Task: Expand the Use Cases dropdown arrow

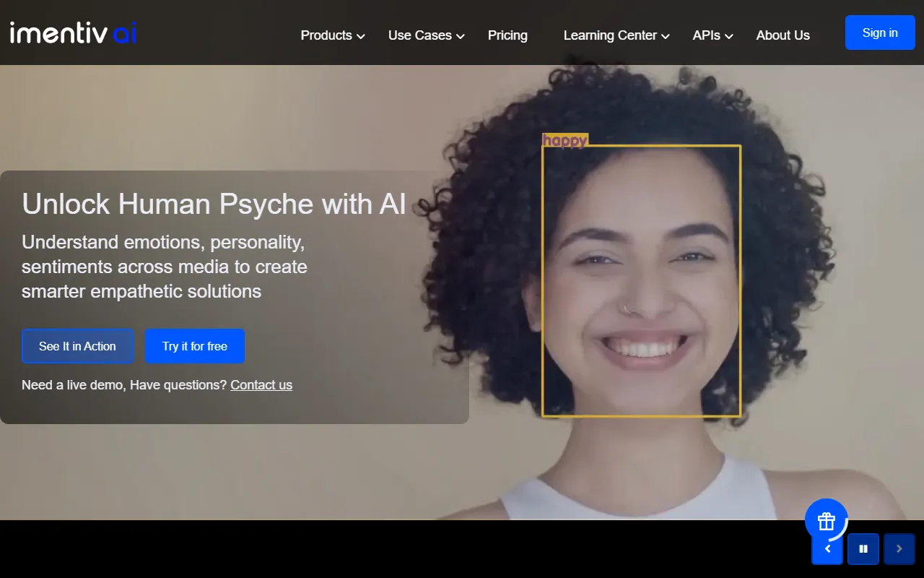Action: (461, 36)
